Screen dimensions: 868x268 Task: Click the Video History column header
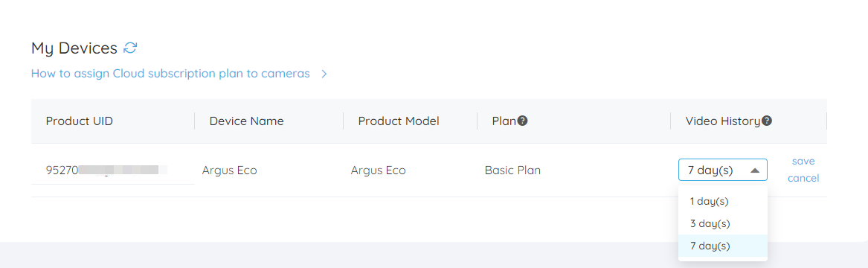(x=723, y=121)
